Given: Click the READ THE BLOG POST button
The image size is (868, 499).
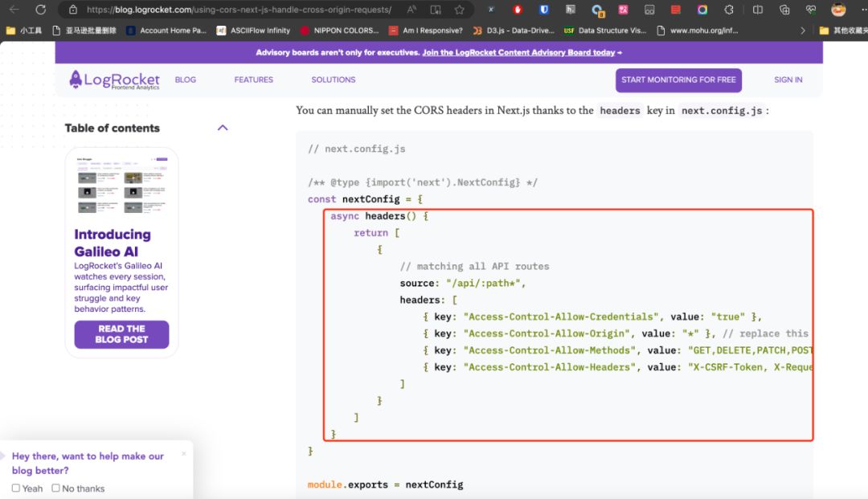Looking at the screenshot, I should 121,334.
